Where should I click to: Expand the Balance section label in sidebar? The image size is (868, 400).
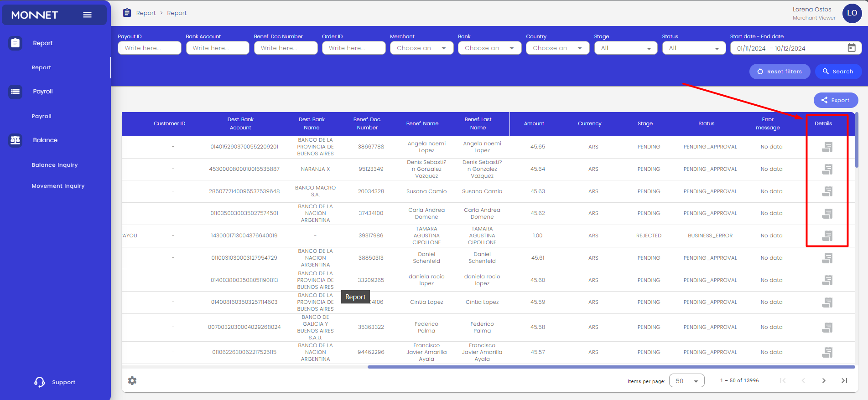45,140
